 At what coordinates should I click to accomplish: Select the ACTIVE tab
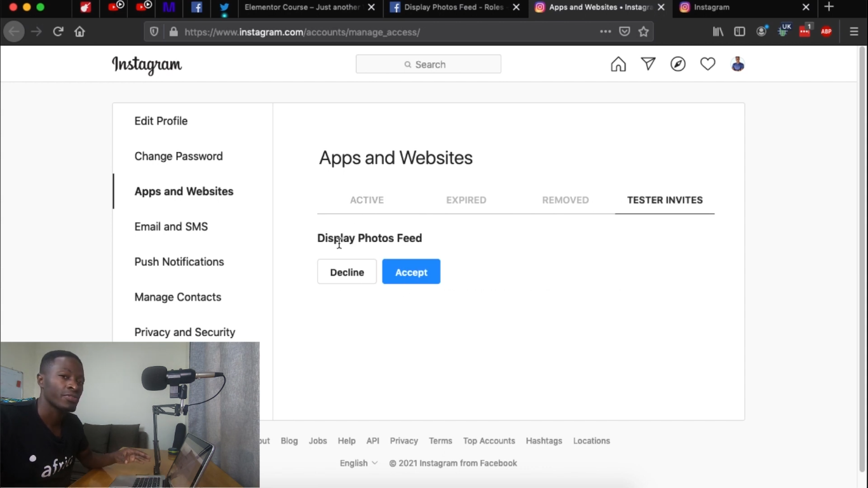coord(367,200)
